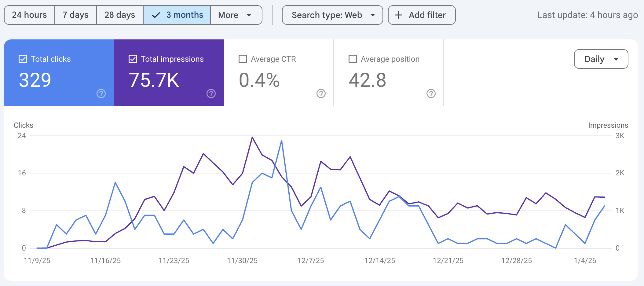Viewport: 644px width, 286px height.
Task: Switch to the 28 days view
Action: point(120,15)
